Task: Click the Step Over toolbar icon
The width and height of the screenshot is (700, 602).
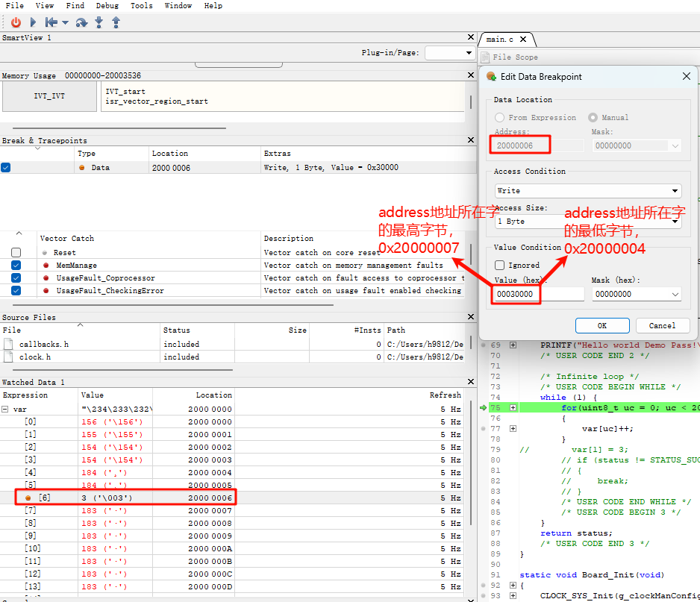Action: point(81,22)
